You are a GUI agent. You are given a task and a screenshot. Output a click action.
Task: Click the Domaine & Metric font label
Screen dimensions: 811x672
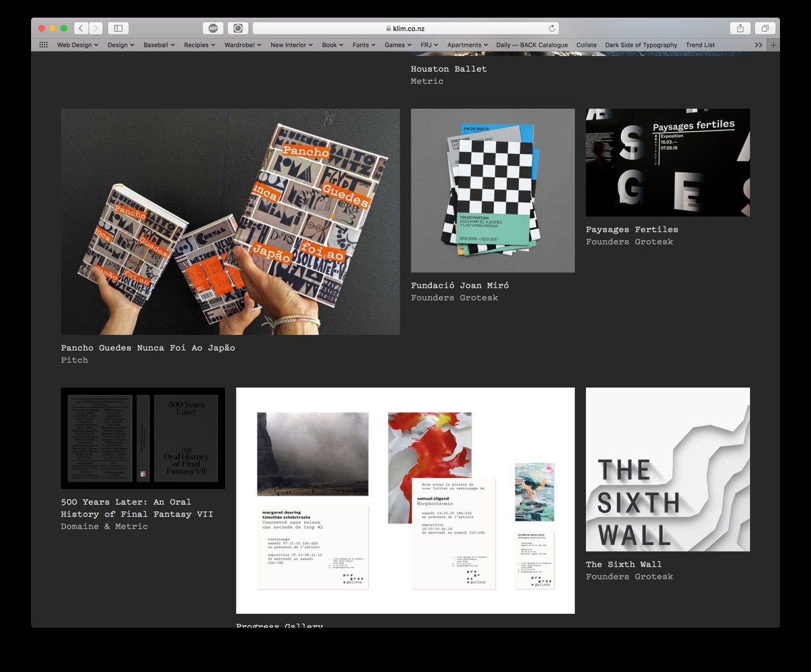click(x=104, y=527)
